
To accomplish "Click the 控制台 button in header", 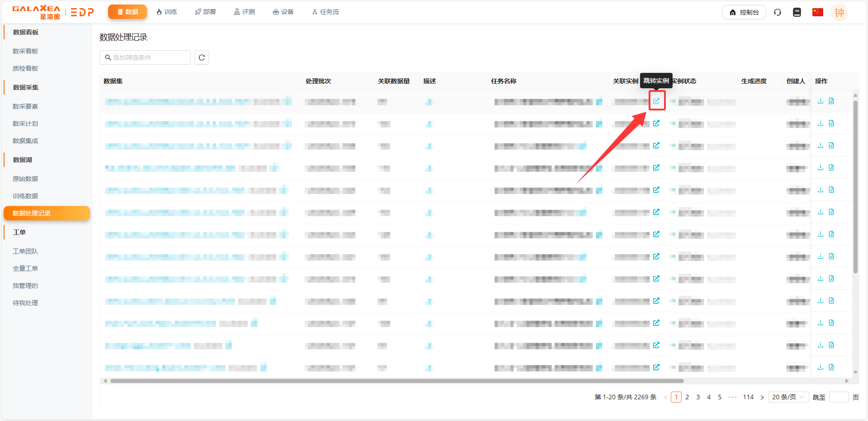I will [744, 12].
